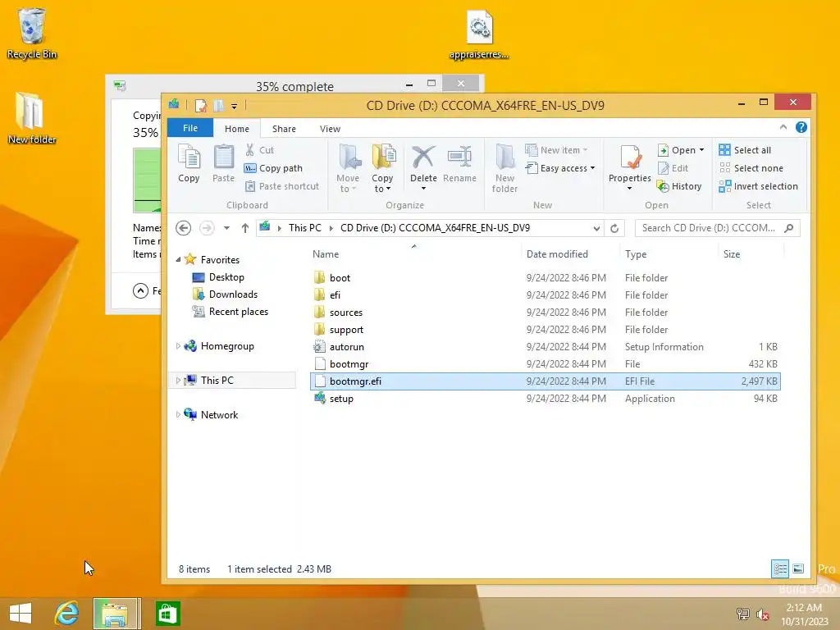
Task: Click the Delete X icon
Action: pyautogui.click(x=423, y=157)
